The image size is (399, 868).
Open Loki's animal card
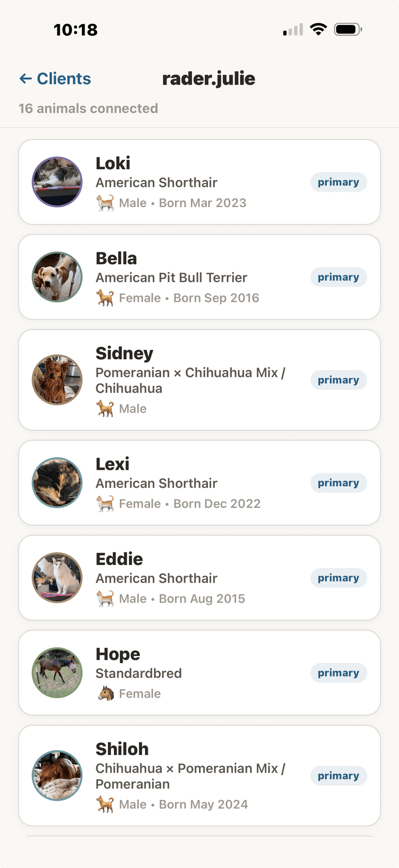pos(199,182)
